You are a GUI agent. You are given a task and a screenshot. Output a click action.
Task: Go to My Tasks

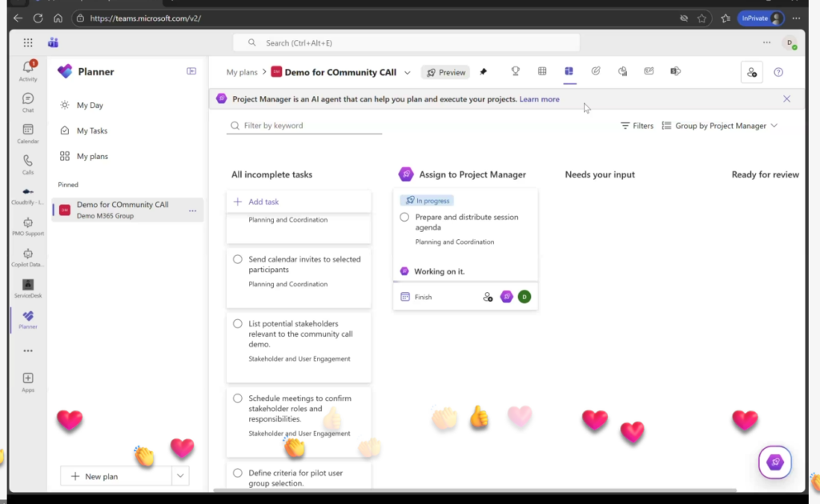click(92, 130)
